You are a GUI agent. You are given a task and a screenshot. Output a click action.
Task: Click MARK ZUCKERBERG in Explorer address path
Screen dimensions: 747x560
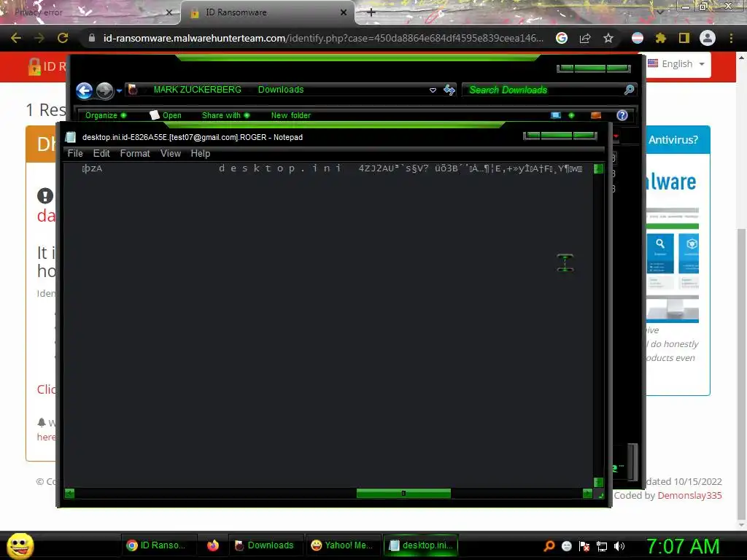pyautogui.click(x=197, y=90)
